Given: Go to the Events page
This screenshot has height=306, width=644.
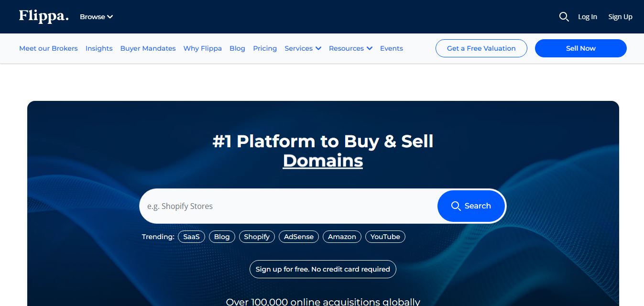Looking at the screenshot, I should coord(391,48).
